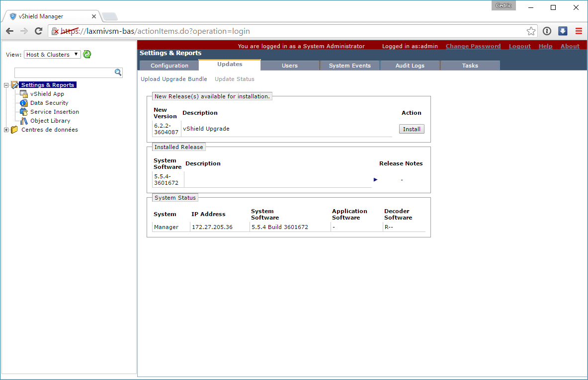
Task: Click the circular info extension icon
Action: tap(547, 31)
